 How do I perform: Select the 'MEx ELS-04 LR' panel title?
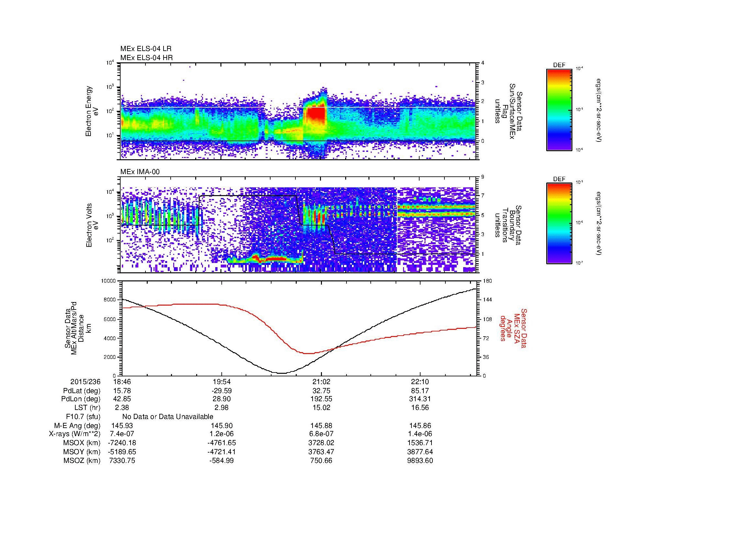click(145, 49)
